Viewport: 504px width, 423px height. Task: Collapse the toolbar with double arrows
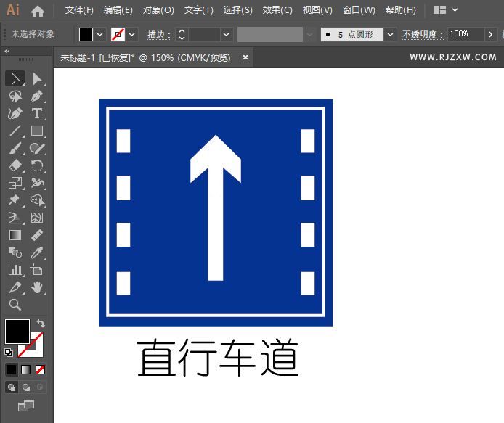(x=7, y=52)
